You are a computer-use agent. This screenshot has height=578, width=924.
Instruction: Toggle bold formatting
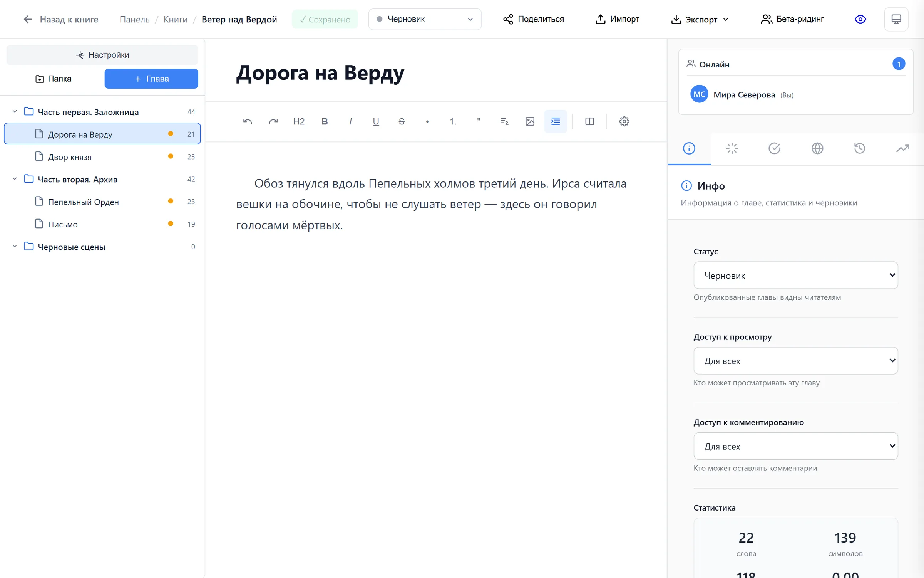(x=325, y=121)
